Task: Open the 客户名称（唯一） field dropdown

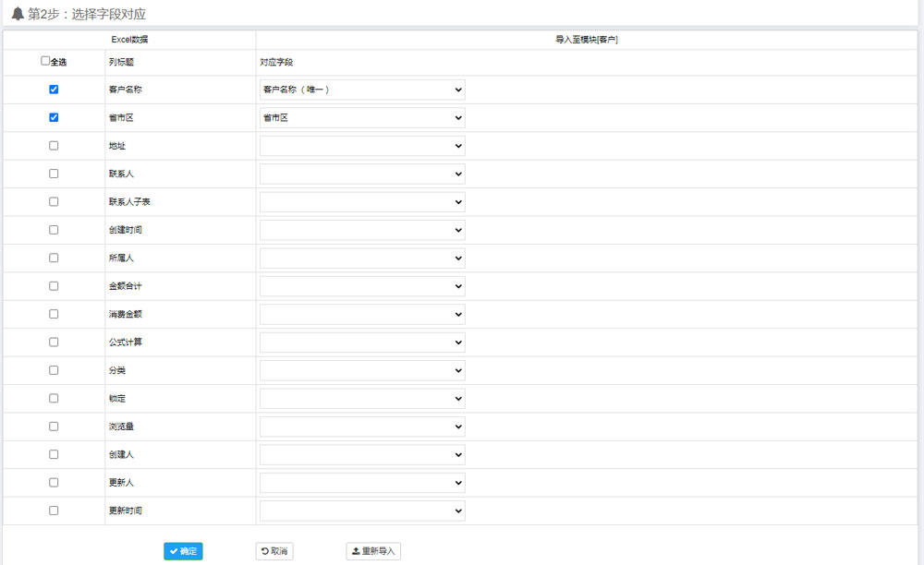Action: point(362,90)
